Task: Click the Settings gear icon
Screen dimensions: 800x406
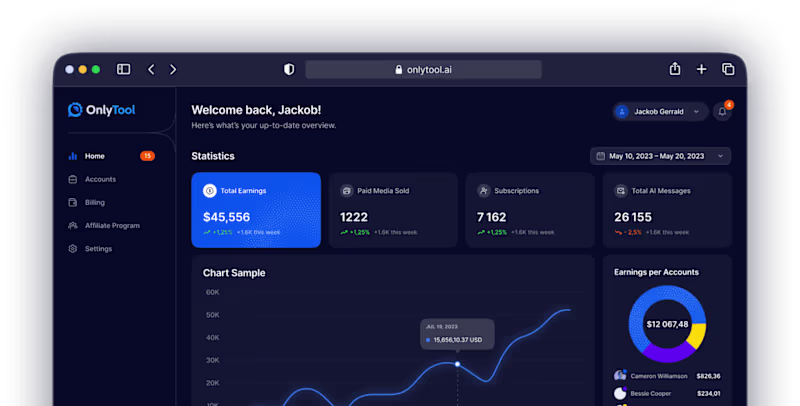Action: click(73, 248)
